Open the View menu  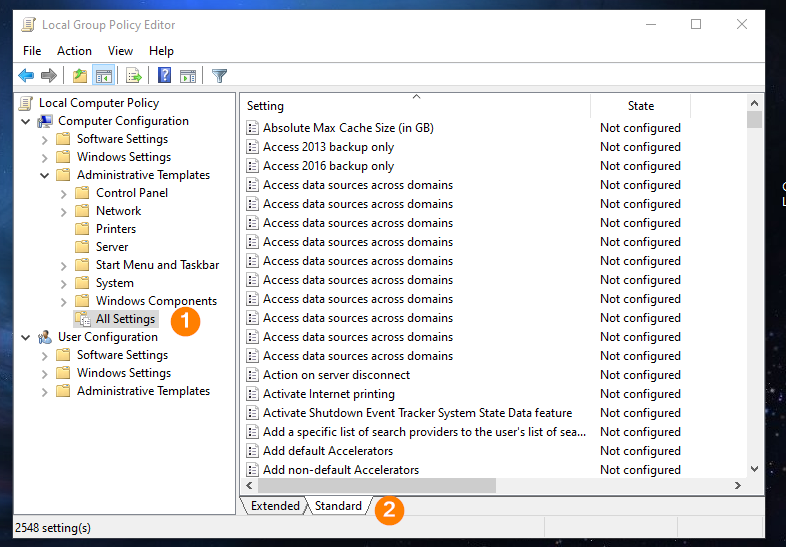pyautogui.click(x=120, y=51)
